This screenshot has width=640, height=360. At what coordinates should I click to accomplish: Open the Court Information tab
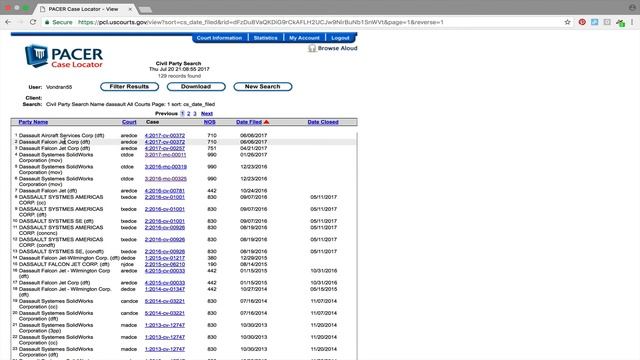point(219,38)
